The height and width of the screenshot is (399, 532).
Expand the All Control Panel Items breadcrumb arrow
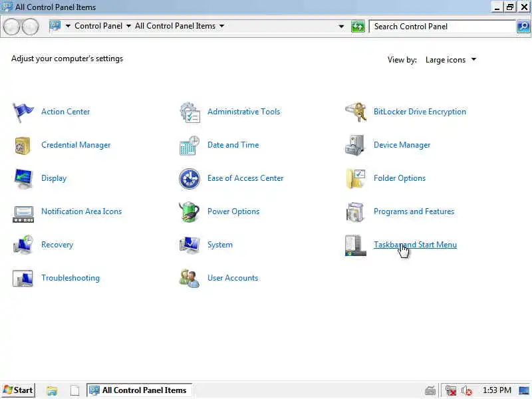pyautogui.click(x=221, y=26)
